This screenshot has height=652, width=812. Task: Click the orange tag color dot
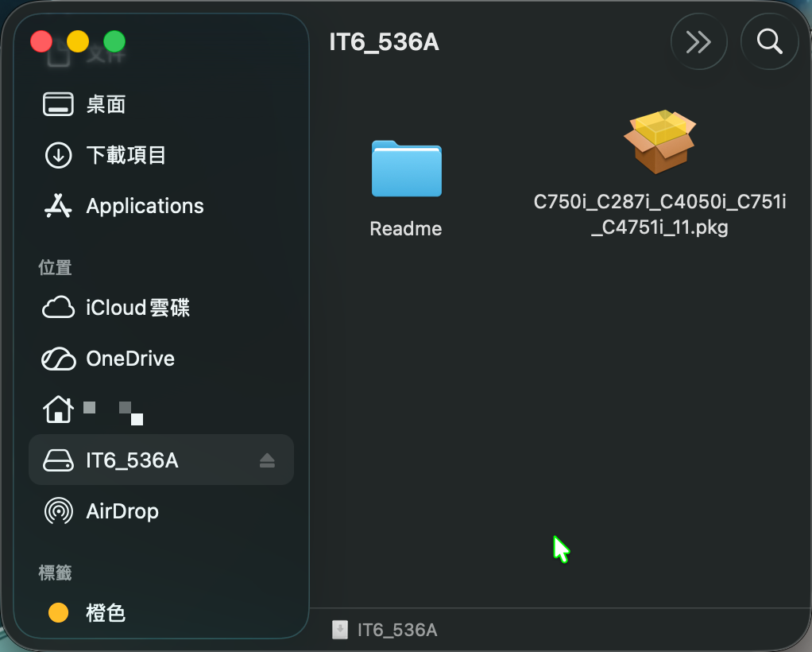59,612
